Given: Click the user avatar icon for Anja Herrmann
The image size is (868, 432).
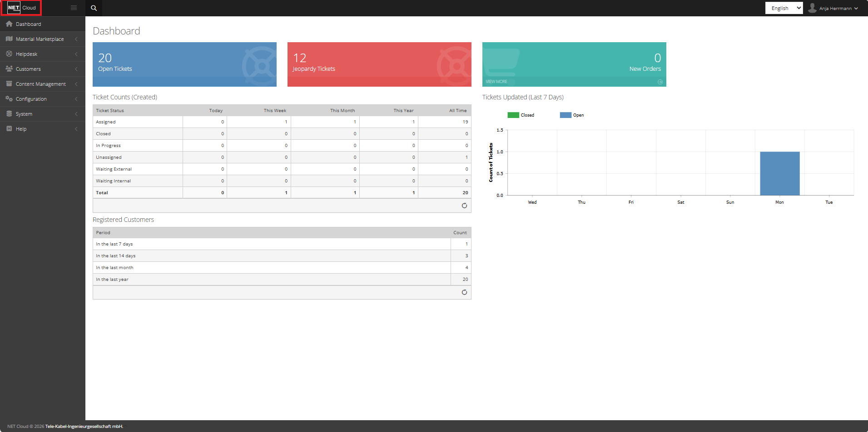Looking at the screenshot, I should tap(812, 8).
